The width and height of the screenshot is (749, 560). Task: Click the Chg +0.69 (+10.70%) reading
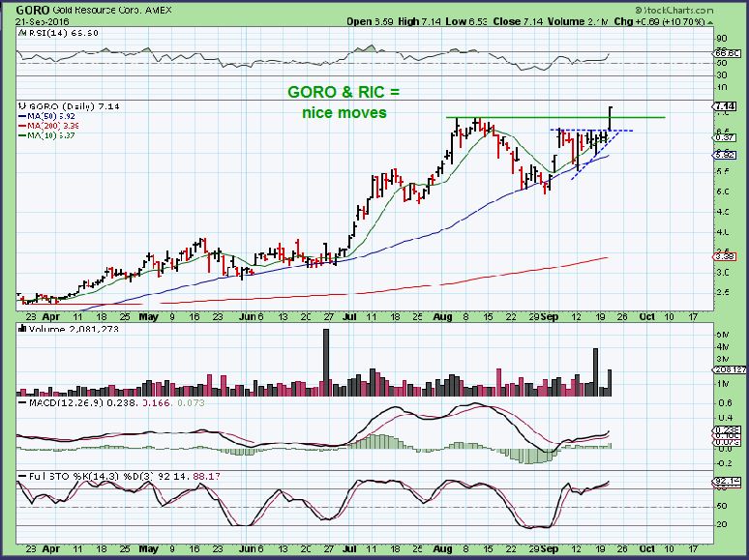click(659, 21)
